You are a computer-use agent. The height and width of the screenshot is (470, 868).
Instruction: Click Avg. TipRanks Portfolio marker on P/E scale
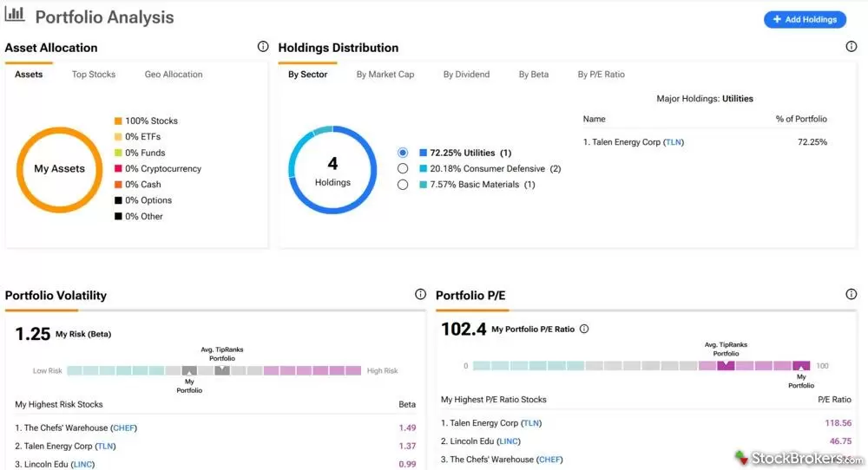coord(726,365)
